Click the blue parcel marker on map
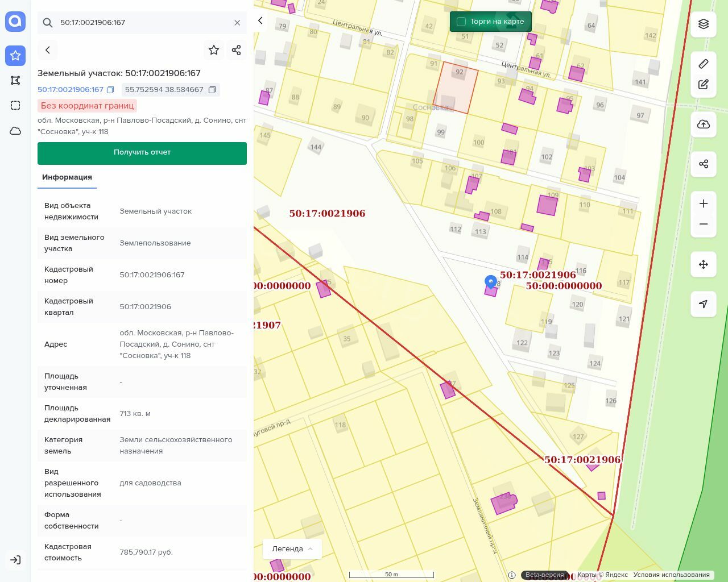Viewport: 728px width, 582px height. 490,281
